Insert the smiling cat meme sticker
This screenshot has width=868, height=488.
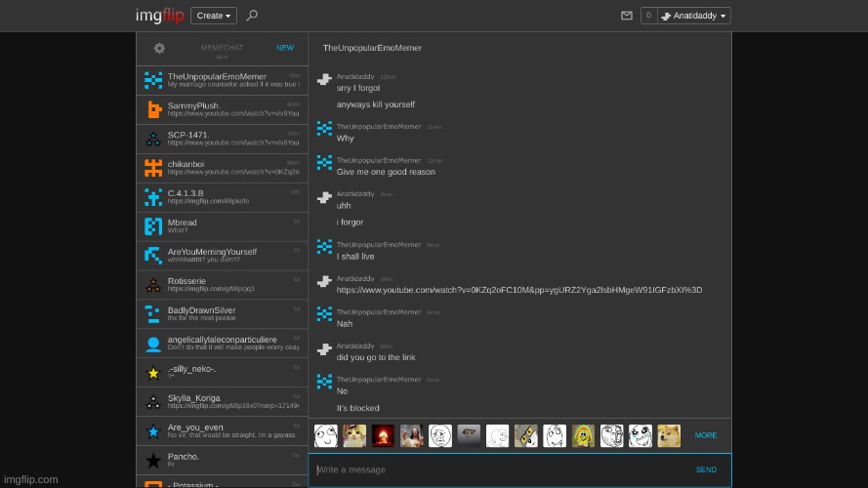[x=354, y=436]
